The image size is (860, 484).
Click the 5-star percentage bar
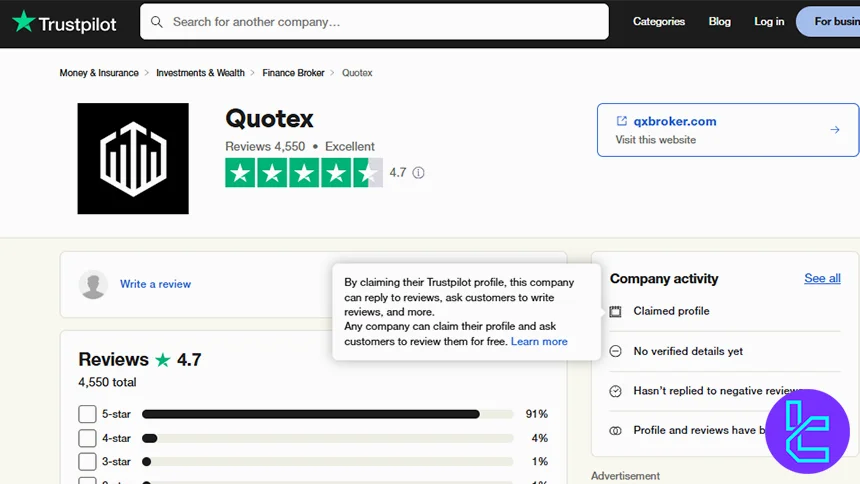pos(327,414)
